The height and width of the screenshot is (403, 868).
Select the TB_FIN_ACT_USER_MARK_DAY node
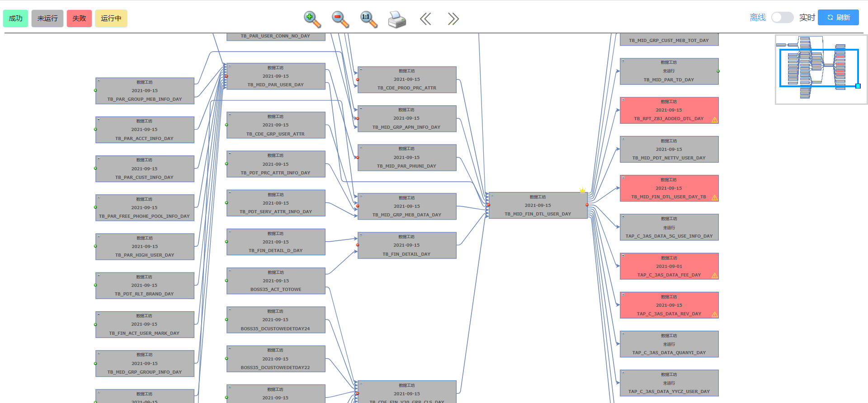click(x=145, y=324)
